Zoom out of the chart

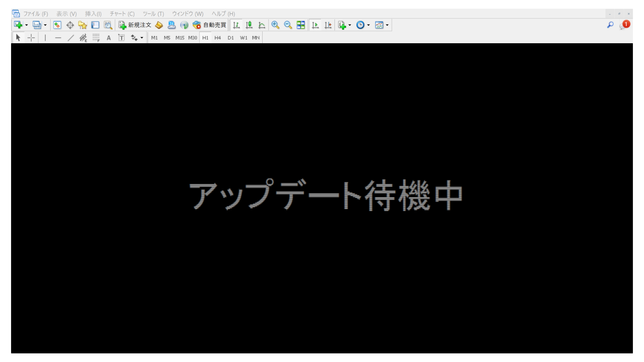[288, 25]
